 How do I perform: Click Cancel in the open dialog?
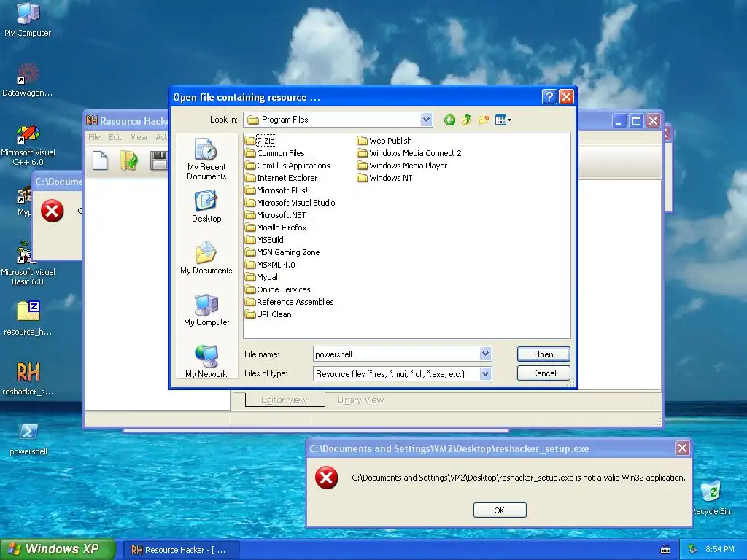(x=543, y=373)
